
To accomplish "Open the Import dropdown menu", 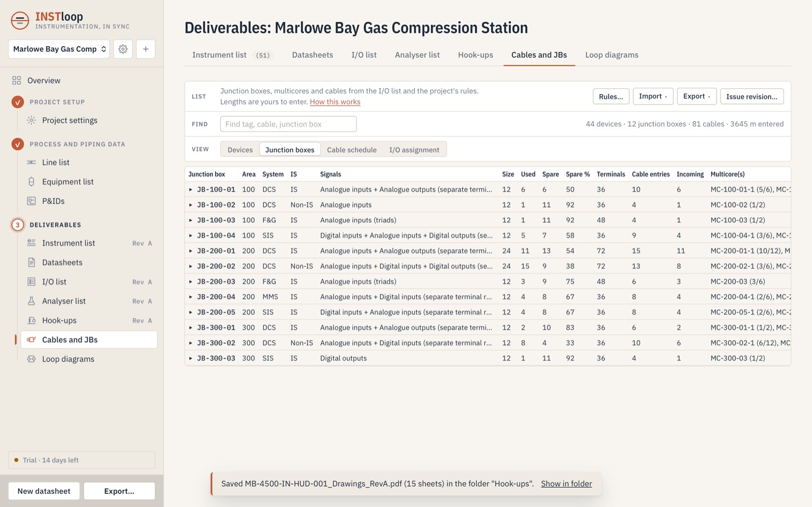I will point(653,96).
